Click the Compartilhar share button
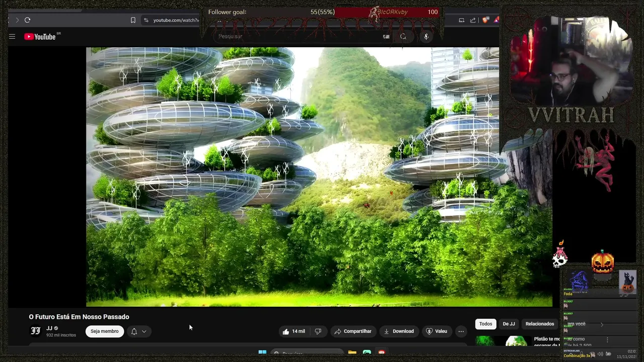Viewport: 644px width, 362px height. [x=353, y=331]
